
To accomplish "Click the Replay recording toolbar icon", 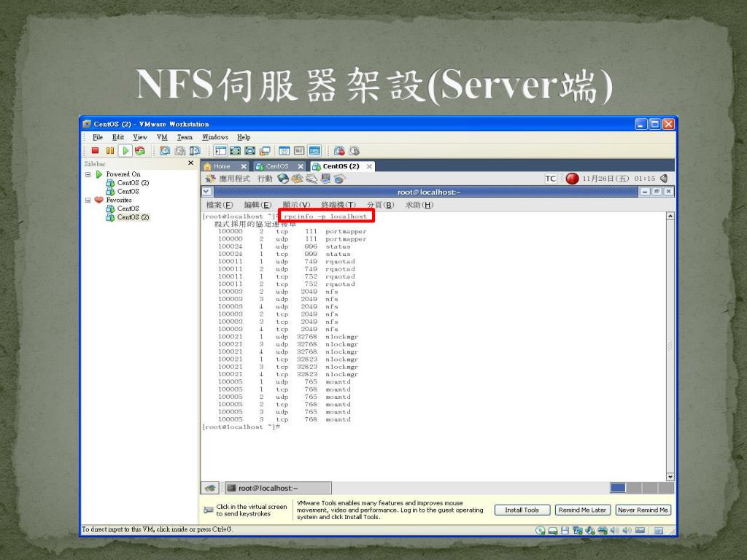I will (x=354, y=151).
